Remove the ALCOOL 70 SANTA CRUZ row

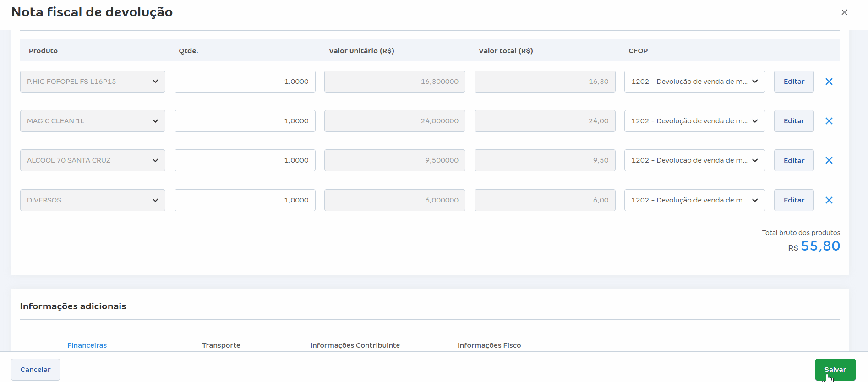tap(829, 160)
